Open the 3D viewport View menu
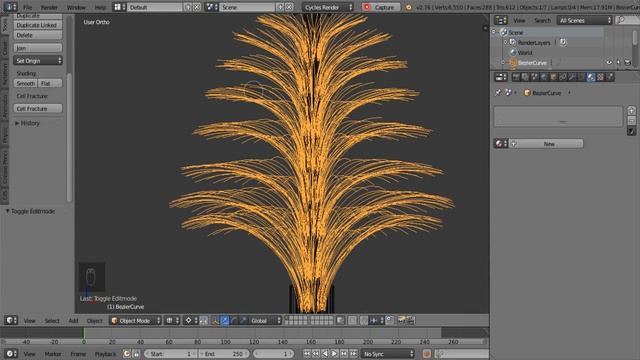640x360 pixels. tap(29, 321)
